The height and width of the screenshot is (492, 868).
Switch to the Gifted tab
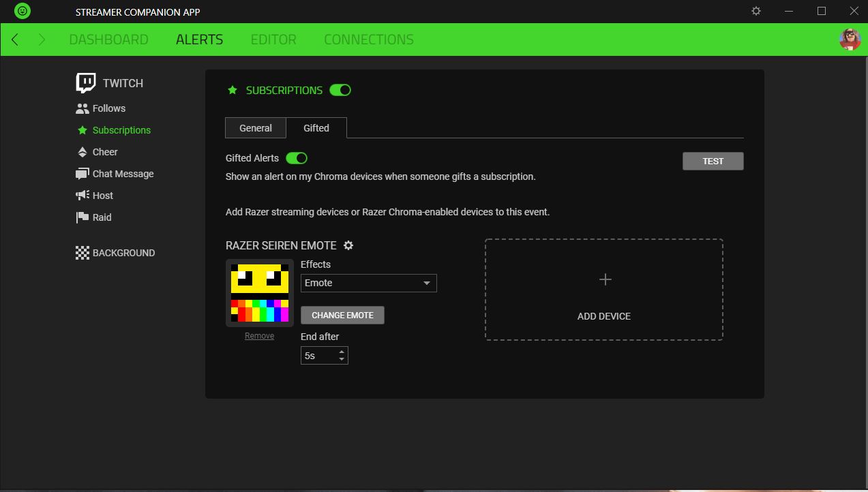point(316,128)
